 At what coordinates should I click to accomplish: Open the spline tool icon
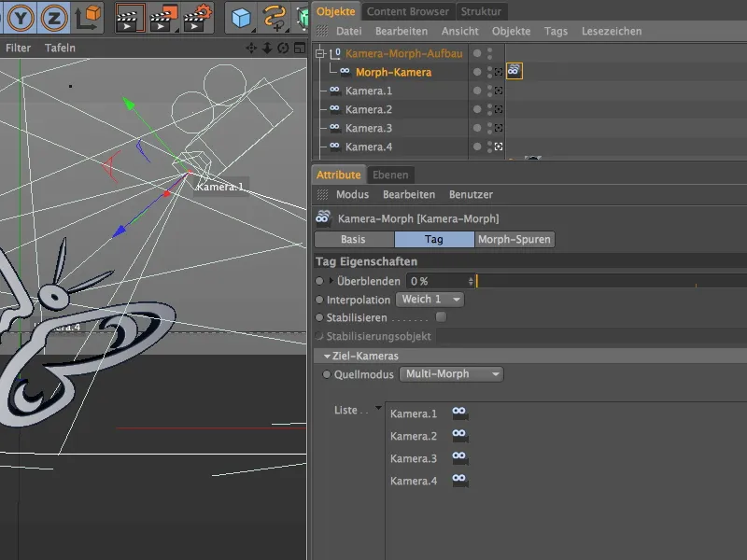pos(275,18)
